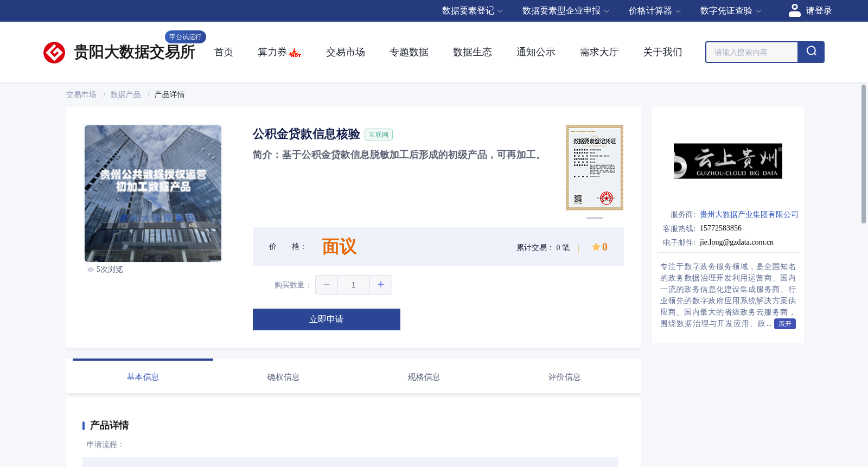Image resolution: width=868 pixels, height=467 pixels.
Task: Click email jie.long@gzdata.com.cn
Action: pyautogui.click(x=737, y=242)
